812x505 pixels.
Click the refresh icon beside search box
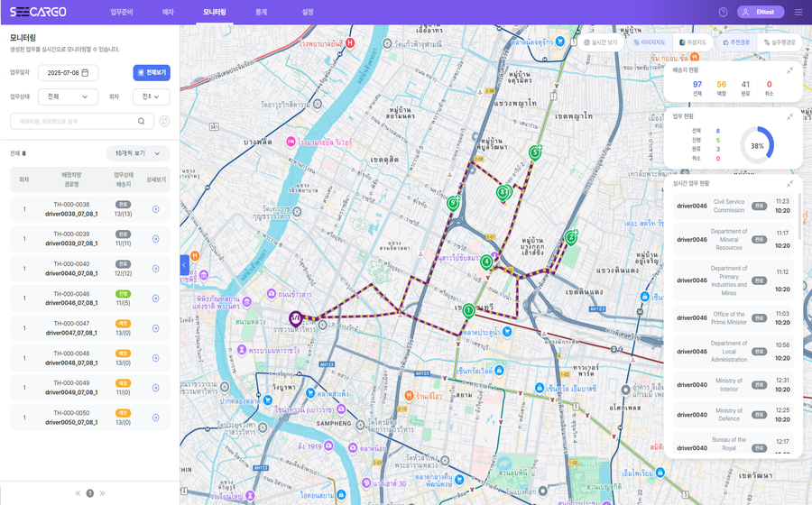click(164, 121)
